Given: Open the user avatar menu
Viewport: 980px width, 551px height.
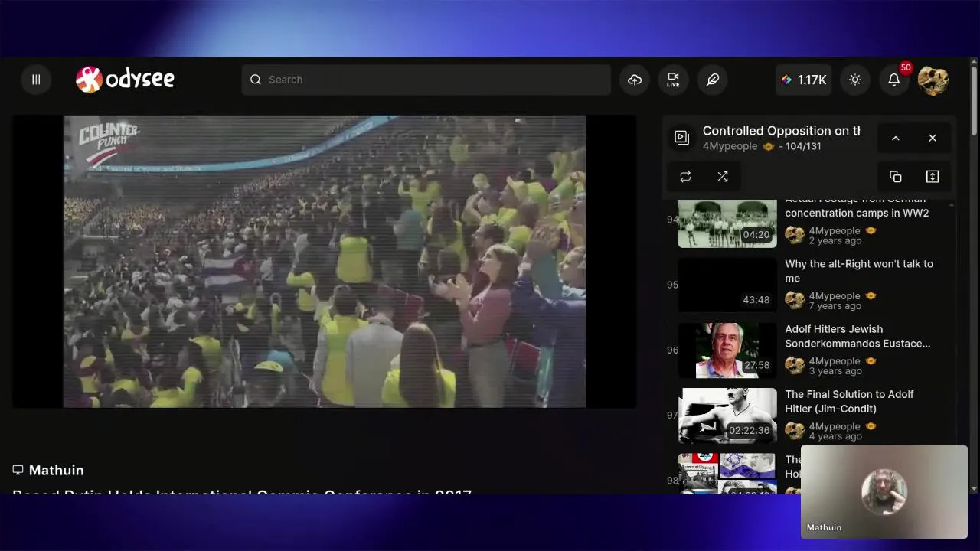Looking at the screenshot, I should (933, 80).
